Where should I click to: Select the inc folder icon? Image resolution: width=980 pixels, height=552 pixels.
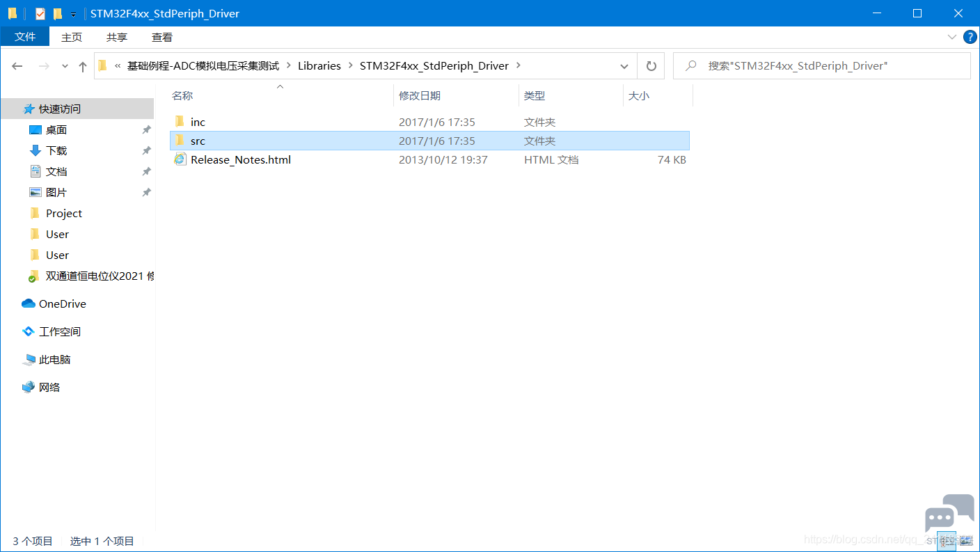(x=180, y=122)
